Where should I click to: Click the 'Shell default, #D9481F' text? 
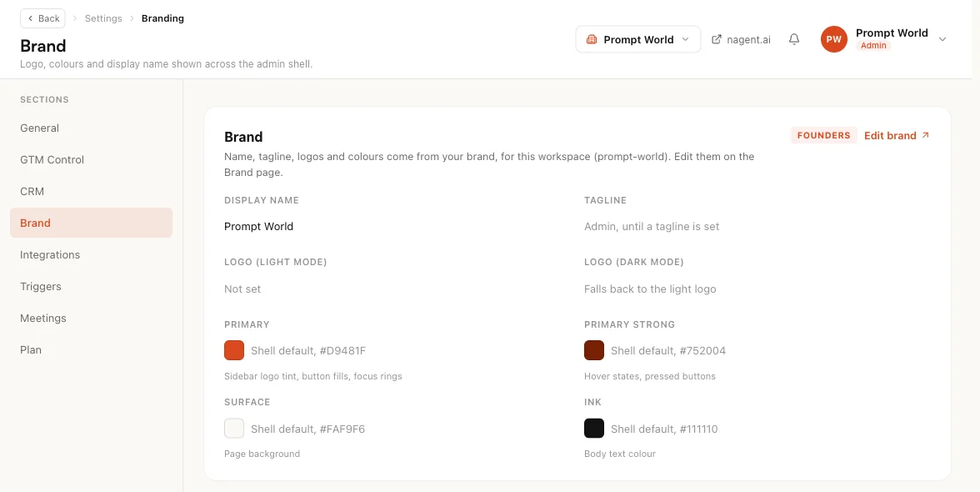308,351
